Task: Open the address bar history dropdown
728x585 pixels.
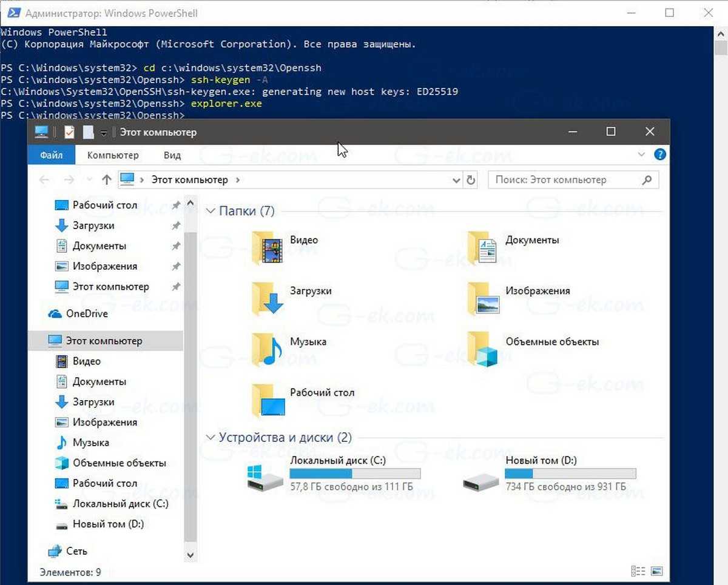Action: (457, 180)
